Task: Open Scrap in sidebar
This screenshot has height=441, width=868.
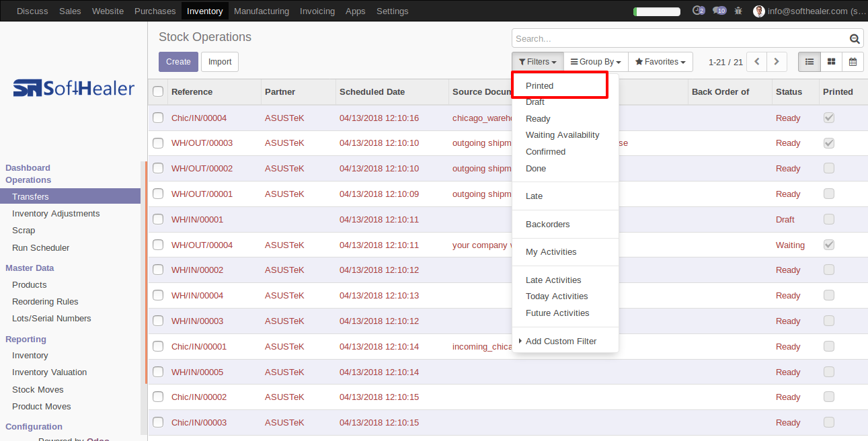Action: coord(24,231)
